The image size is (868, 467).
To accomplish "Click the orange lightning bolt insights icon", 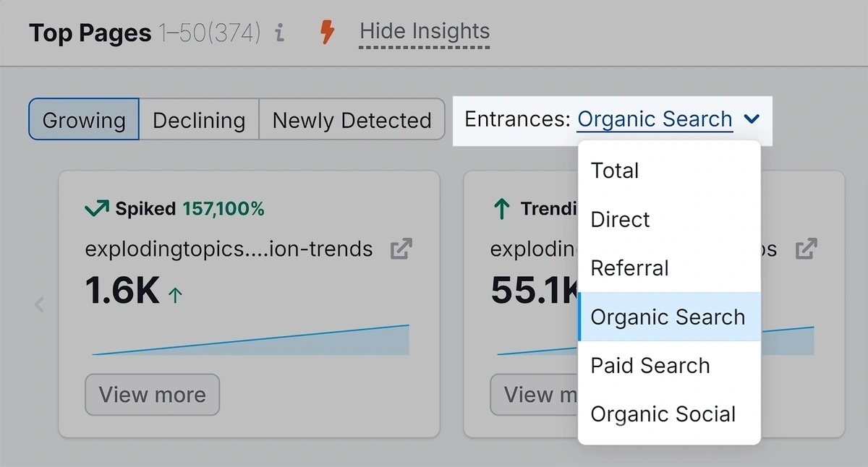I will tap(327, 32).
